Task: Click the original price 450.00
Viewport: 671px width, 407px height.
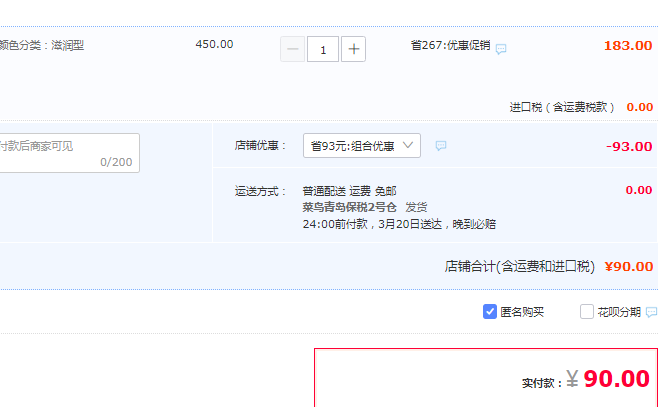Action: [214, 45]
